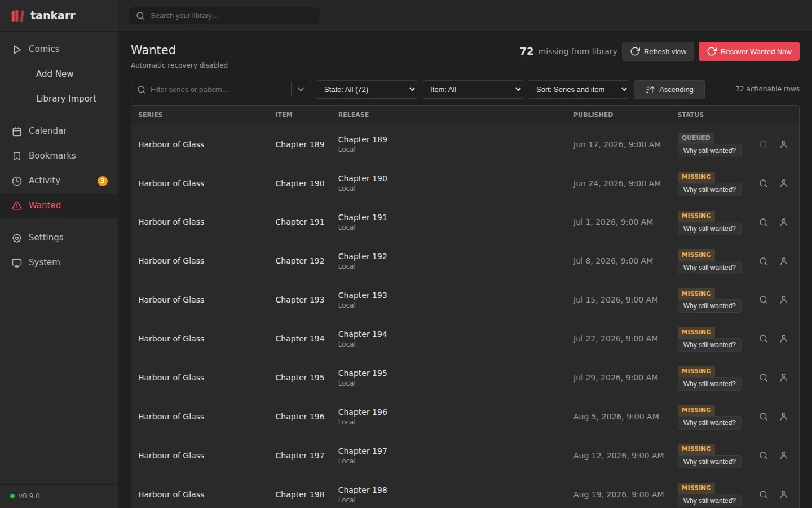Image resolution: width=812 pixels, height=508 pixels.
Task: Click the person icon for Chapter 197
Action: click(x=784, y=456)
